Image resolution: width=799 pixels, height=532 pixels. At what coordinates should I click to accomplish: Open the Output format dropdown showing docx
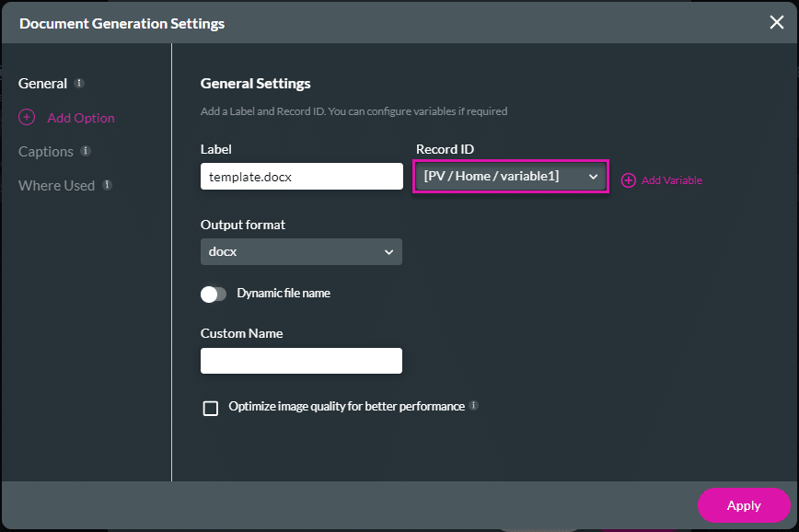[301, 251]
